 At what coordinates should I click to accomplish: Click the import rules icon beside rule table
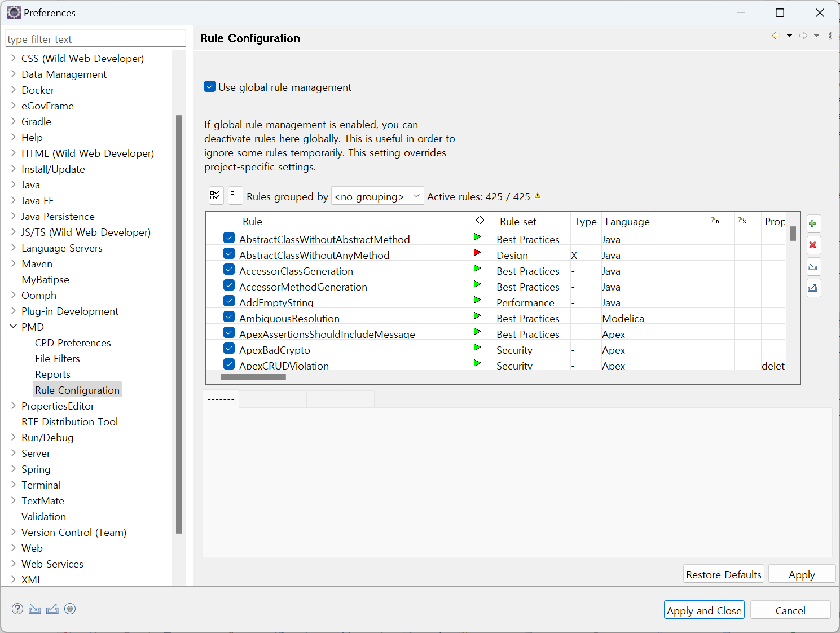(x=813, y=267)
